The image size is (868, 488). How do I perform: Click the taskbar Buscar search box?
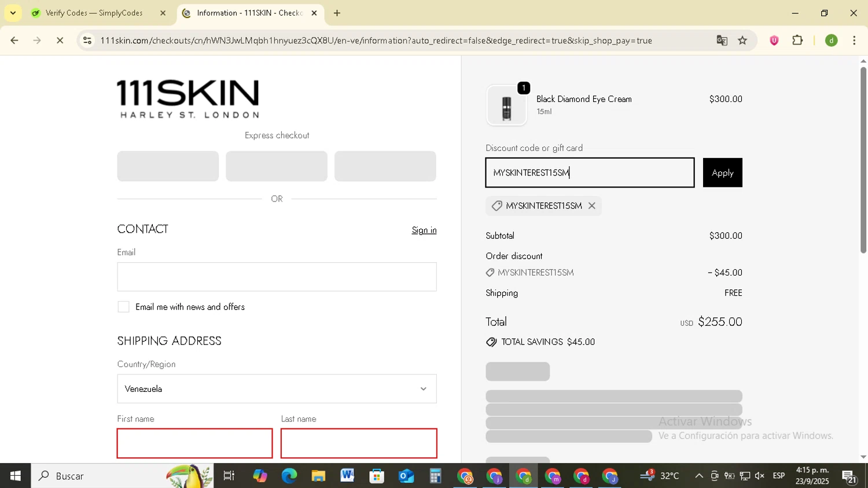122,476
